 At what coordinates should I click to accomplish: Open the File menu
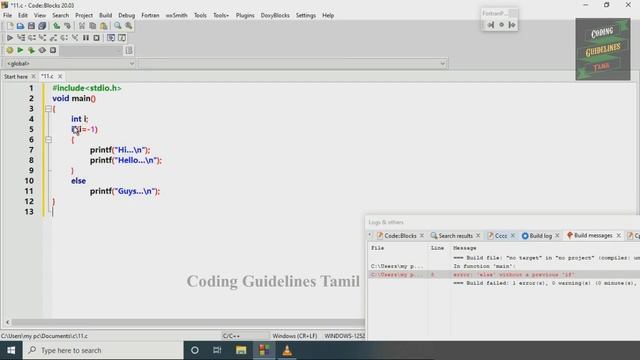(7, 15)
